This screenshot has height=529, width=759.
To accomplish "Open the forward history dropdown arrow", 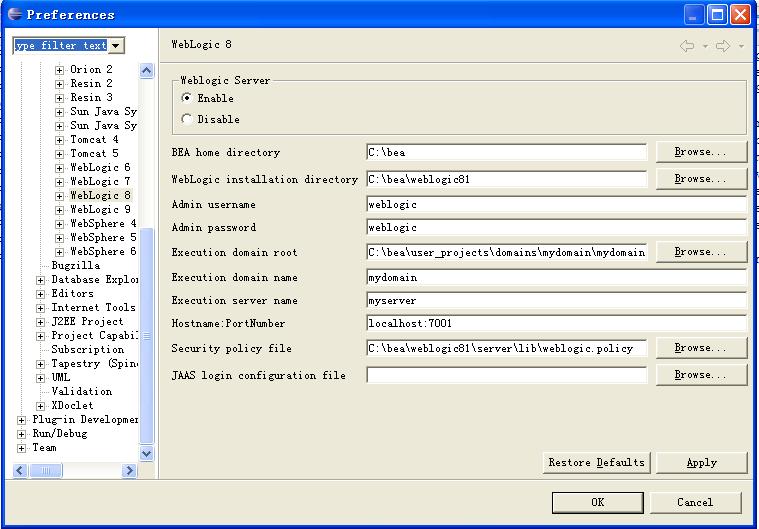I will (x=741, y=46).
